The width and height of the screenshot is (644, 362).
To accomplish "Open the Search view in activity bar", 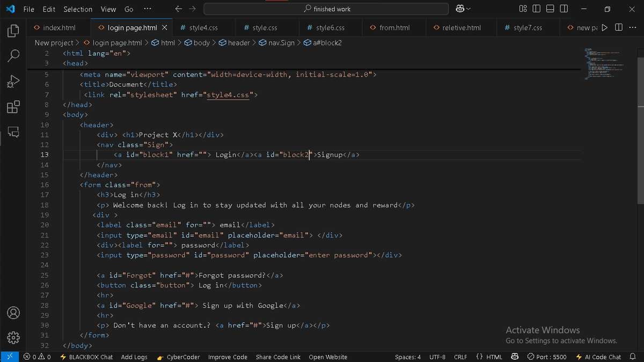I will point(13,56).
